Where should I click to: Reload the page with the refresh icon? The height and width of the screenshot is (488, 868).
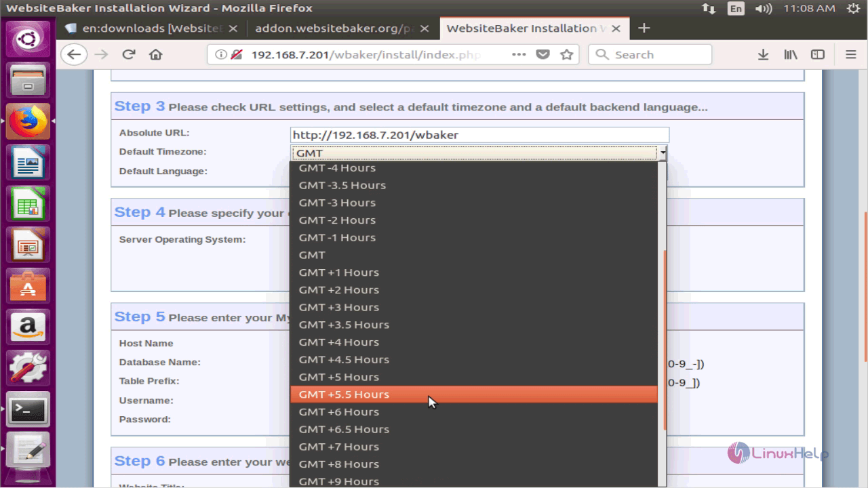tap(129, 55)
